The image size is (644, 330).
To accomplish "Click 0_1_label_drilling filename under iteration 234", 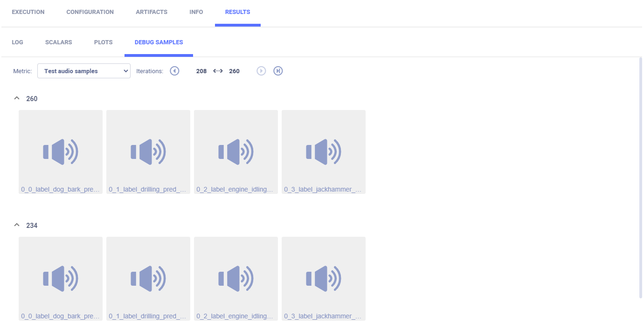I will [x=148, y=316].
